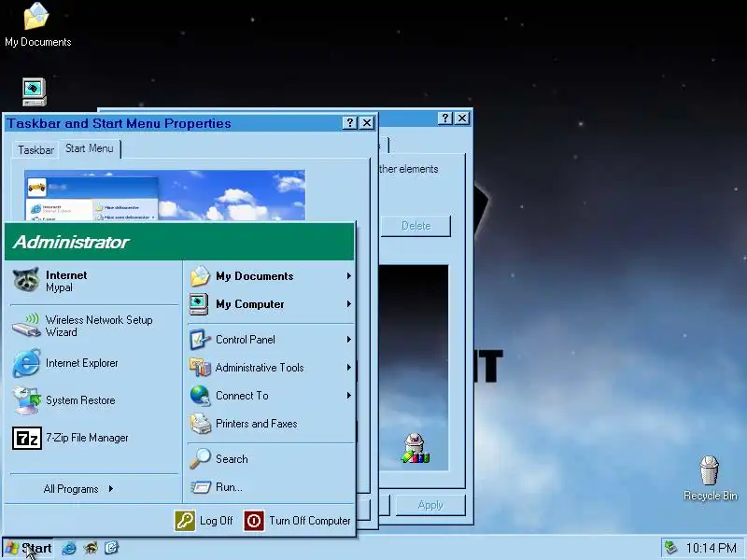Click the 10:14 PM taskbar clock
The height and width of the screenshot is (560, 747).
(x=711, y=548)
